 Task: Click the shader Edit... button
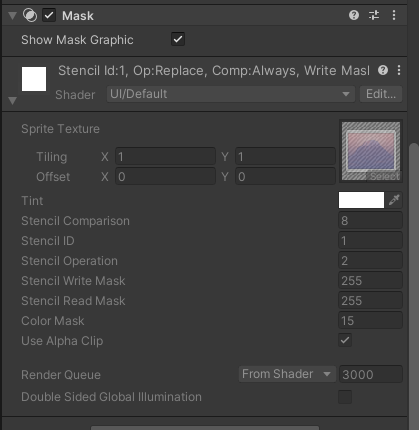pos(381,94)
